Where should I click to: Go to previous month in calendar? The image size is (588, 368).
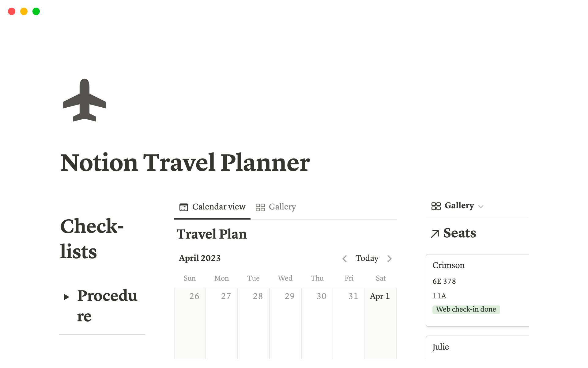point(345,259)
